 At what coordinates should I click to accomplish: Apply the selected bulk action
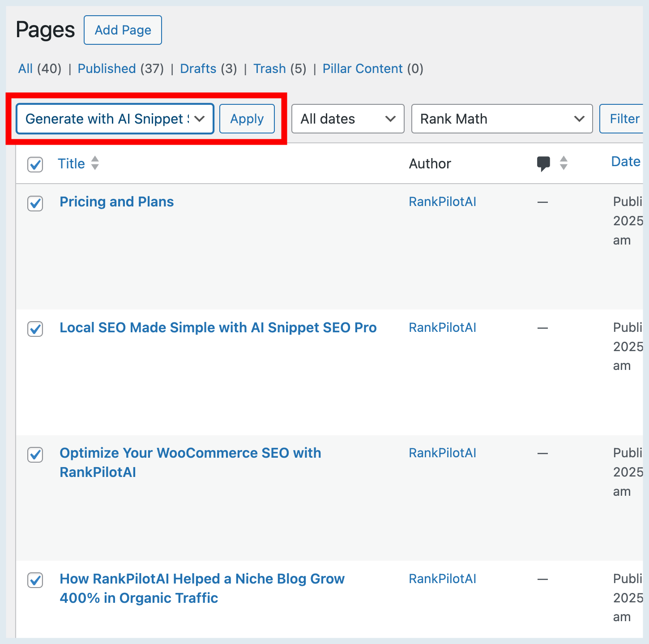click(x=247, y=119)
